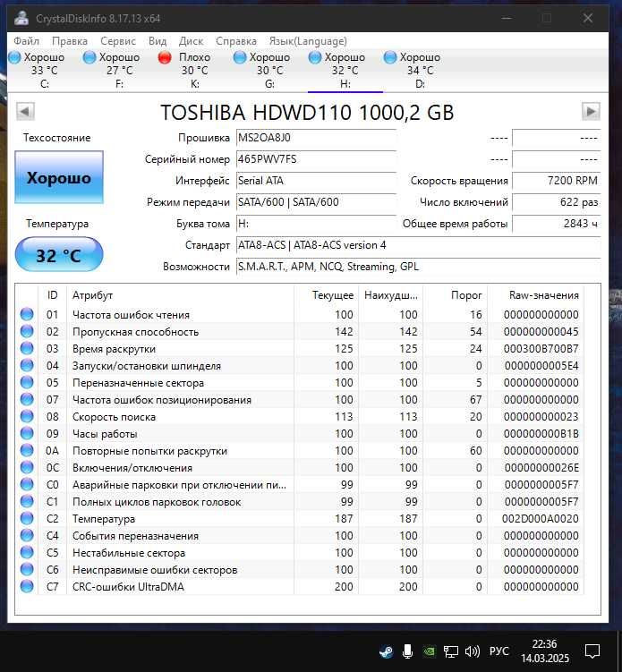Open the Правка menu
The image size is (622, 672).
click(x=70, y=41)
